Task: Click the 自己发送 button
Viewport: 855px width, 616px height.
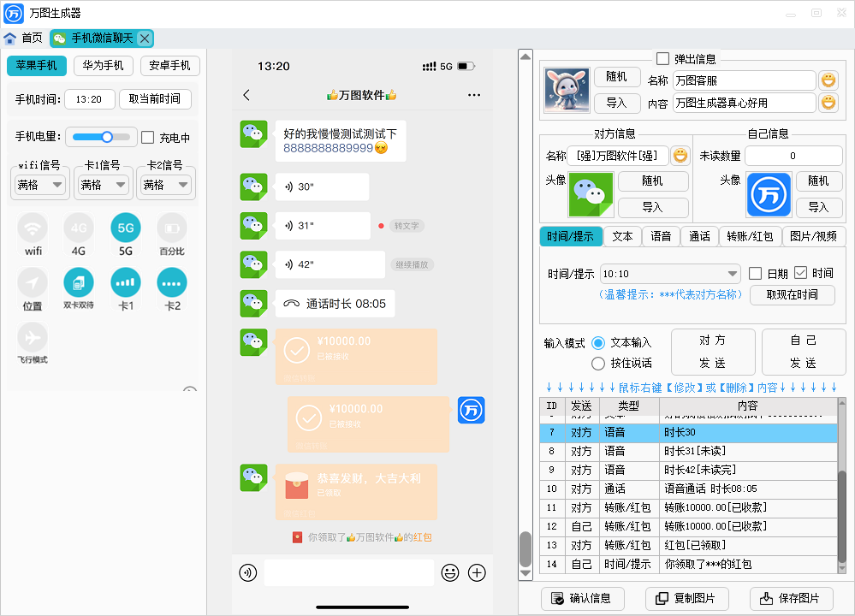Action: [803, 352]
